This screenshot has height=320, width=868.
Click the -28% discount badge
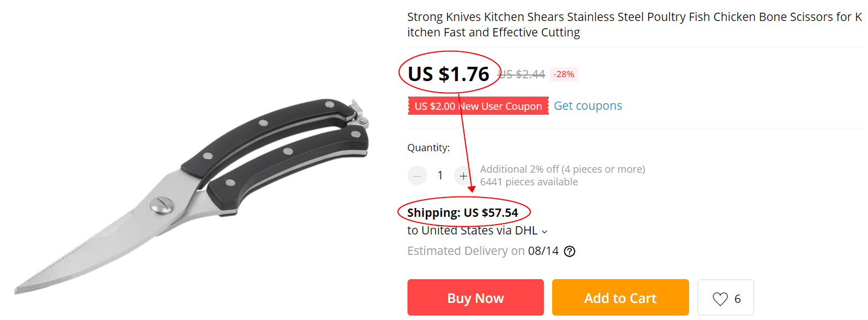coord(564,74)
